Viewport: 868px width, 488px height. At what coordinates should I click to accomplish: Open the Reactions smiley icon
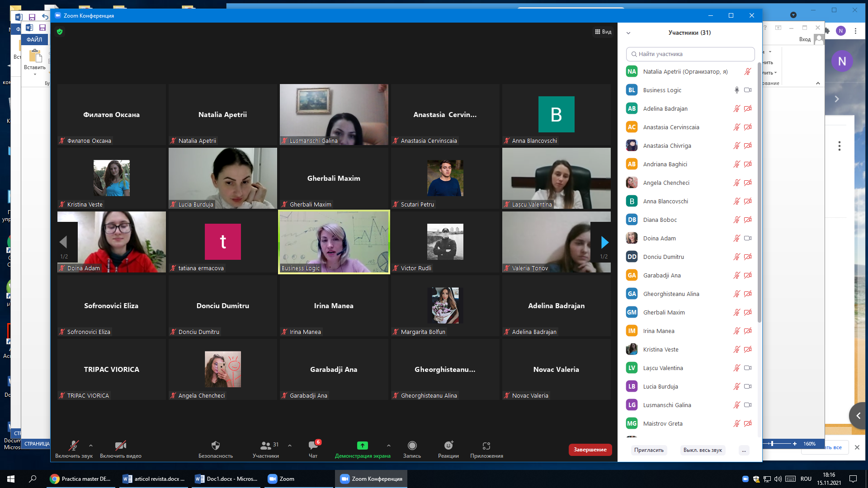coord(448,446)
